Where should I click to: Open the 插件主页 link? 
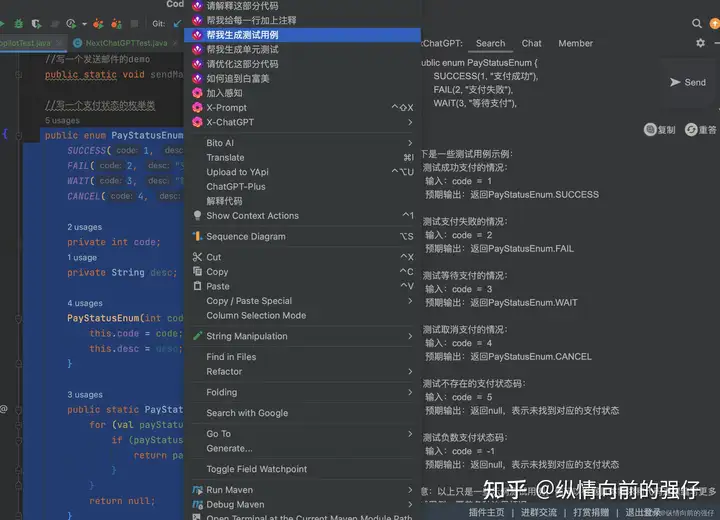pos(486,512)
